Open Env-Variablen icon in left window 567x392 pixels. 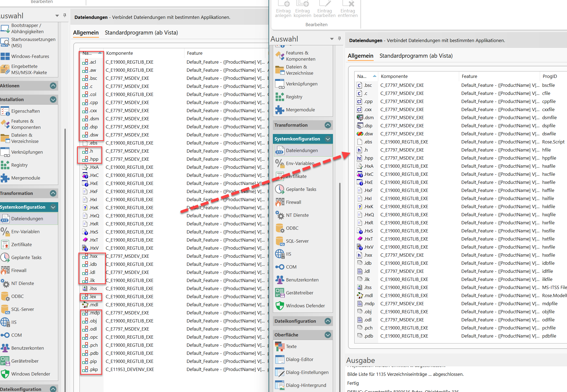5,232
